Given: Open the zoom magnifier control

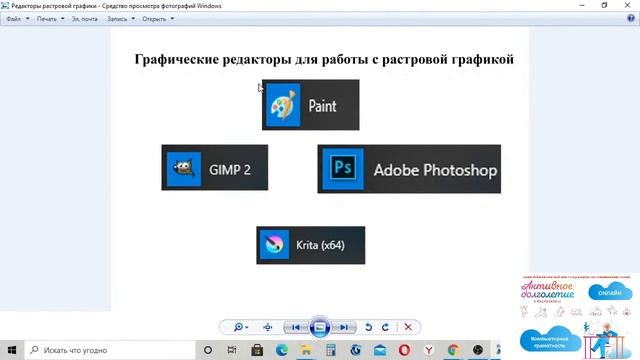Looking at the screenshot, I should [x=240, y=327].
